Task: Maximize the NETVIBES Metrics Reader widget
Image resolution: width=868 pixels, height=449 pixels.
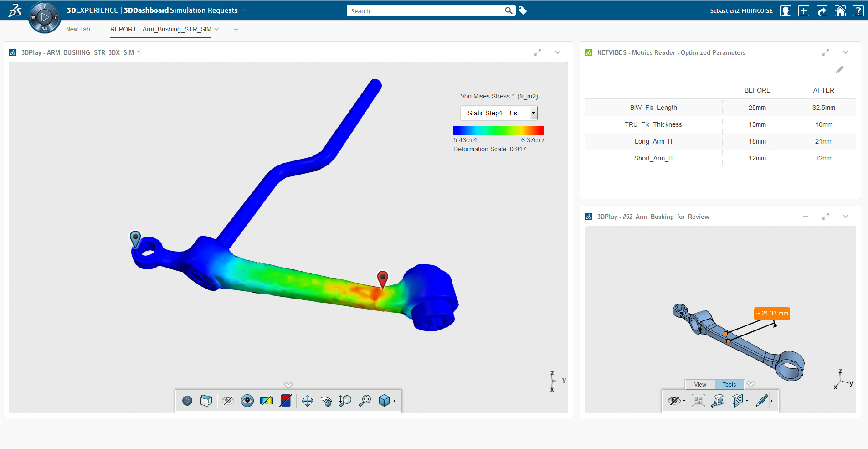Action: click(826, 52)
